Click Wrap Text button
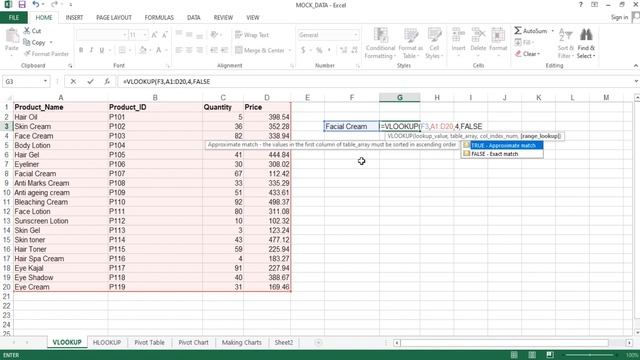Image resolution: width=640 pixels, height=360 pixels. pyautogui.click(x=252, y=35)
